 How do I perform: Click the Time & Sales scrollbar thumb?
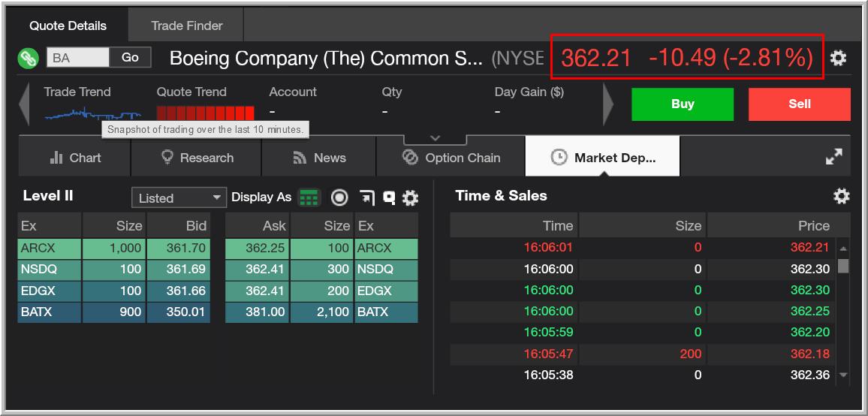pyautogui.click(x=843, y=266)
